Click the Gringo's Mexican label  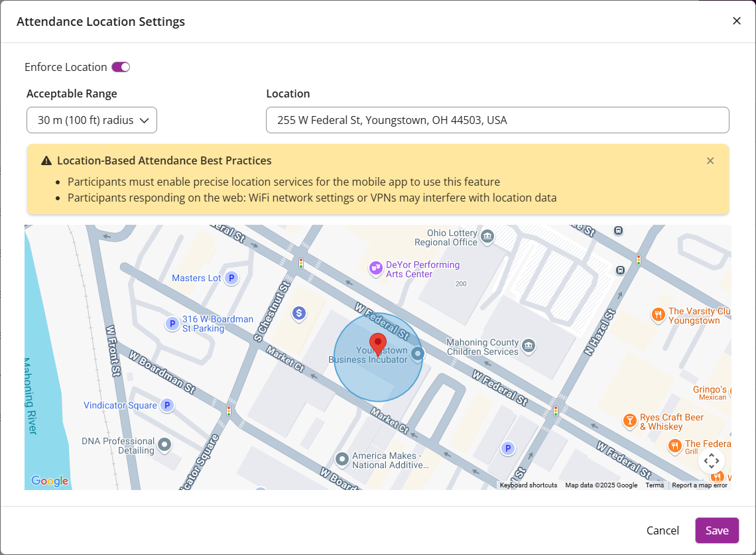coord(710,393)
